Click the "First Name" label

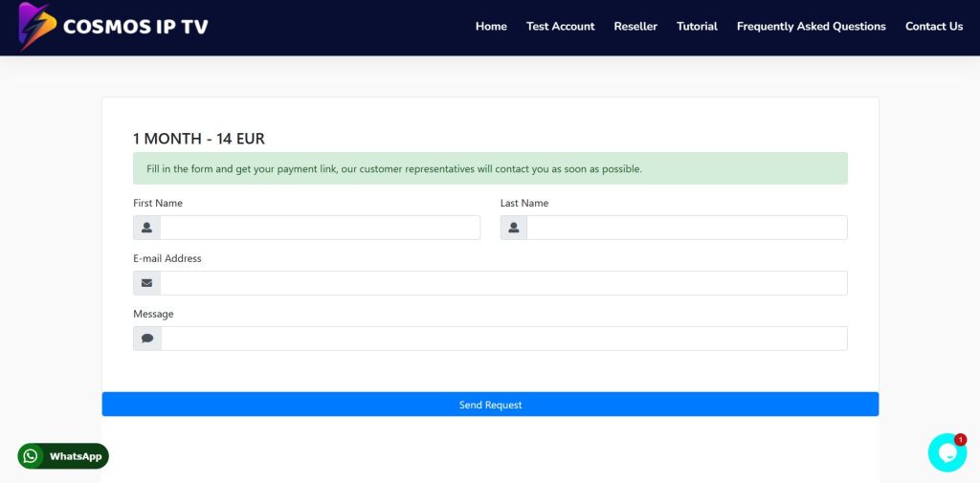[x=158, y=203]
